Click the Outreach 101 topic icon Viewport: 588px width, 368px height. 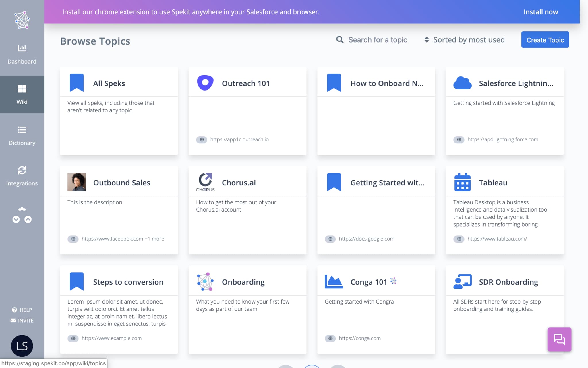(205, 83)
